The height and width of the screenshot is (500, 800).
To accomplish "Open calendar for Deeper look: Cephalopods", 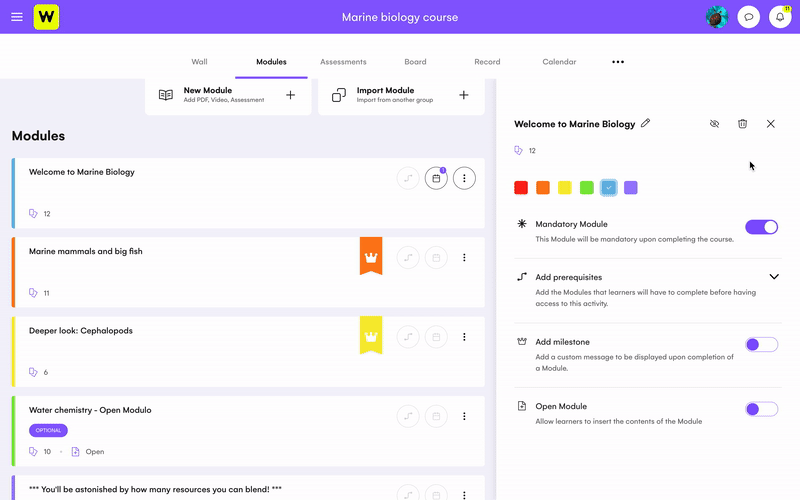I will tap(436, 337).
